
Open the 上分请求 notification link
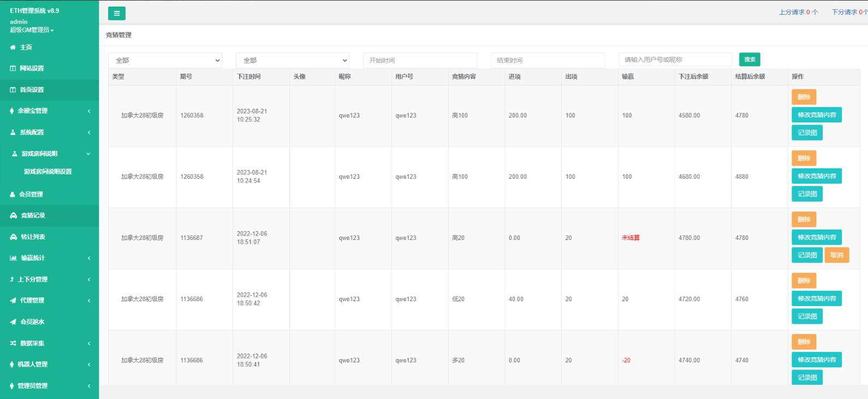pos(798,12)
